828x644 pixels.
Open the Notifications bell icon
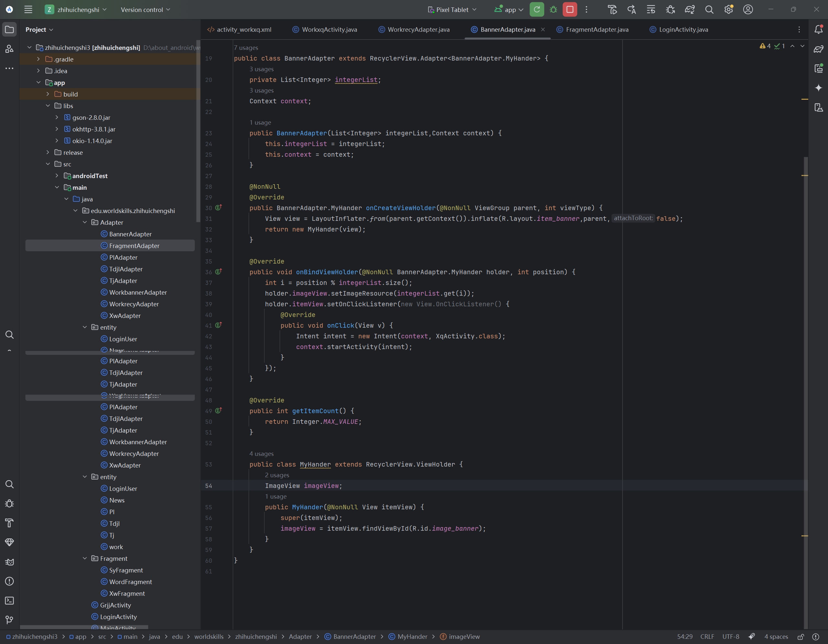[x=818, y=29]
